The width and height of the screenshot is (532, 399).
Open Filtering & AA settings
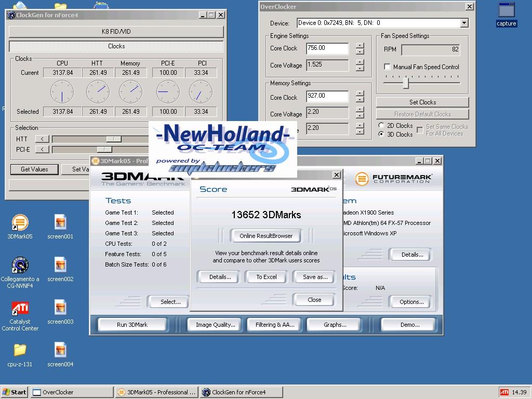(x=275, y=325)
